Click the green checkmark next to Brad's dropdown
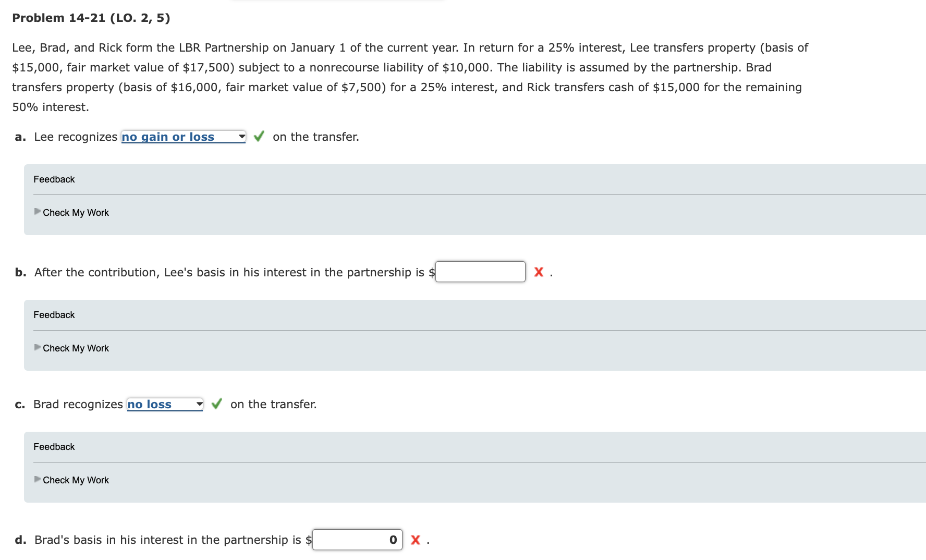The image size is (926, 560). pos(217,404)
